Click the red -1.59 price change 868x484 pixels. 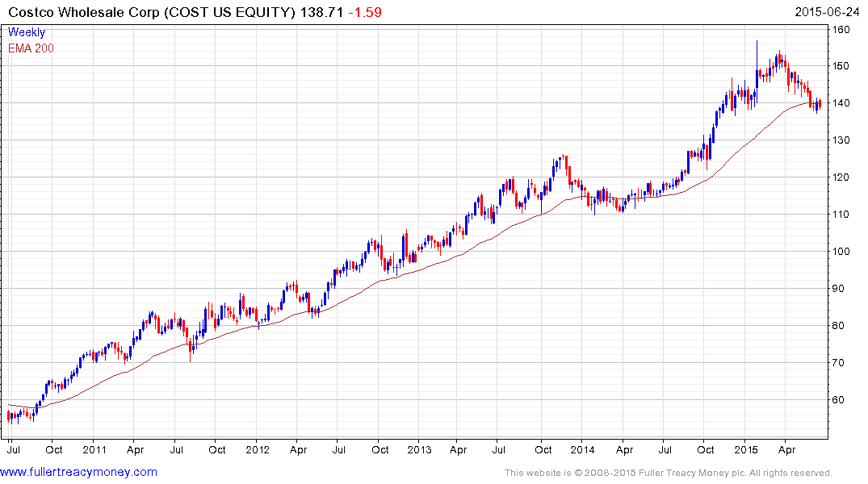click(365, 12)
